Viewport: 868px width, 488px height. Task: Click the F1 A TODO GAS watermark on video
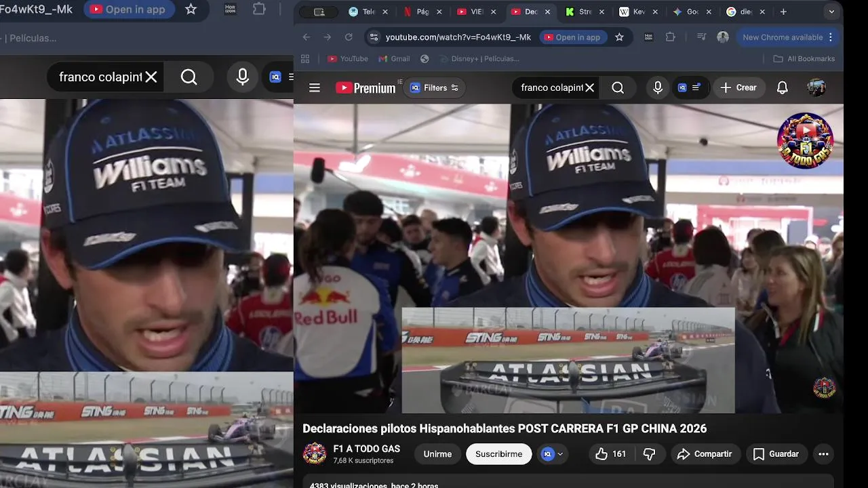click(x=824, y=387)
